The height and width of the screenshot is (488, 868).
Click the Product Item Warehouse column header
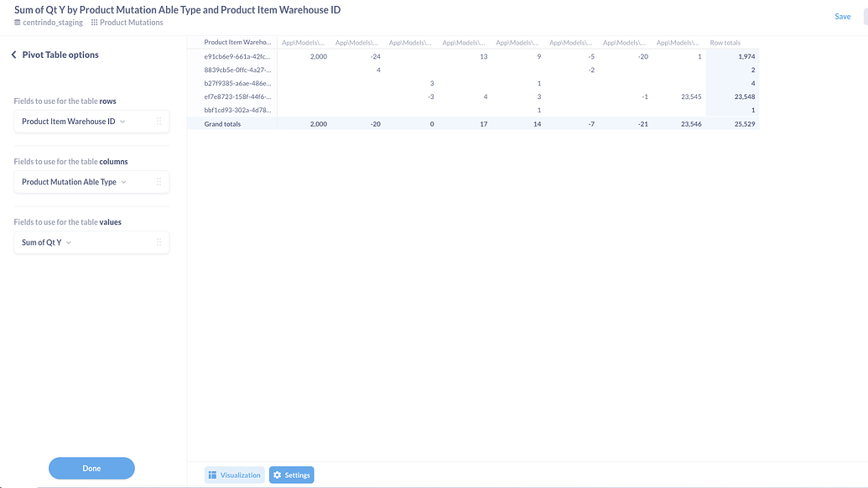pyautogui.click(x=237, y=42)
